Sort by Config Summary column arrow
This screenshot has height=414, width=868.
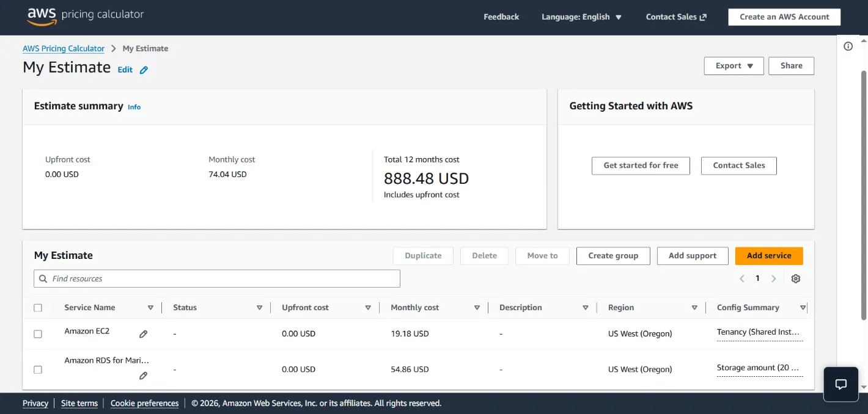803,308
